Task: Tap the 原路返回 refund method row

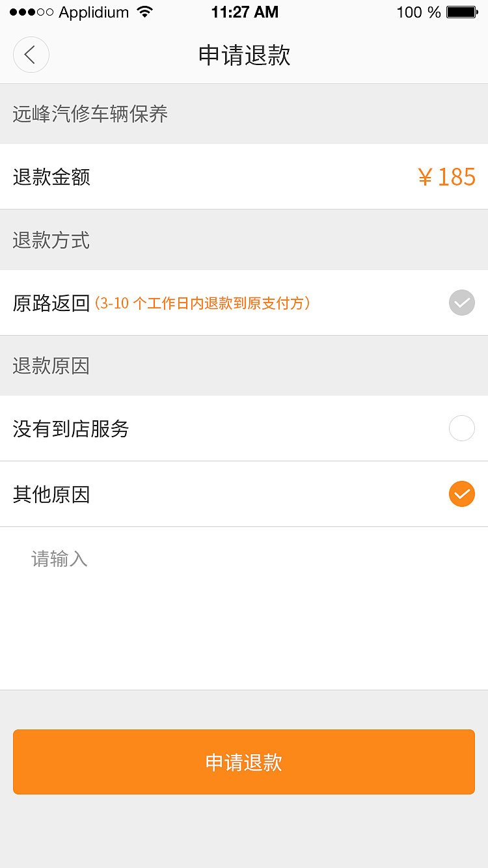Action: 244,303
